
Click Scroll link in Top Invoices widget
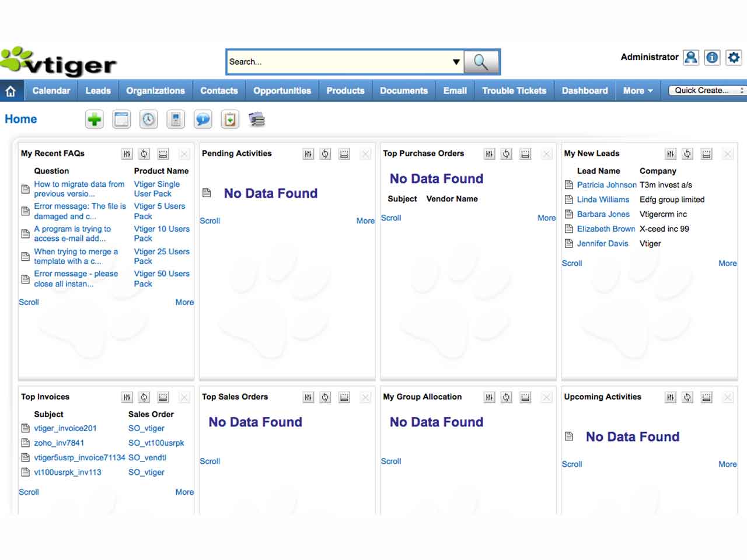click(29, 492)
